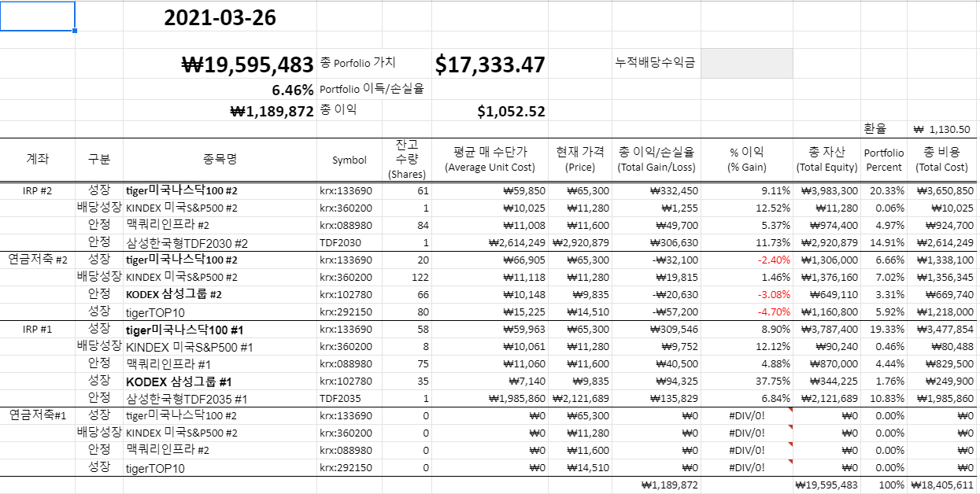The height and width of the screenshot is (494, 980).
Task: Click the Total Gain/Loss header
Action: [x=656, y=160]
